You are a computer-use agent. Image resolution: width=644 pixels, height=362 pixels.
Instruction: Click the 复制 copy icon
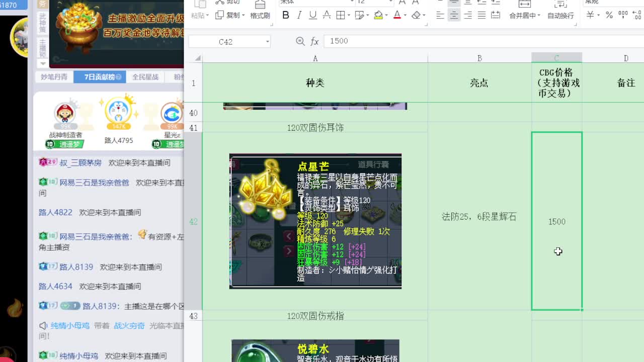pyautogui.click(x=219, y=15)
